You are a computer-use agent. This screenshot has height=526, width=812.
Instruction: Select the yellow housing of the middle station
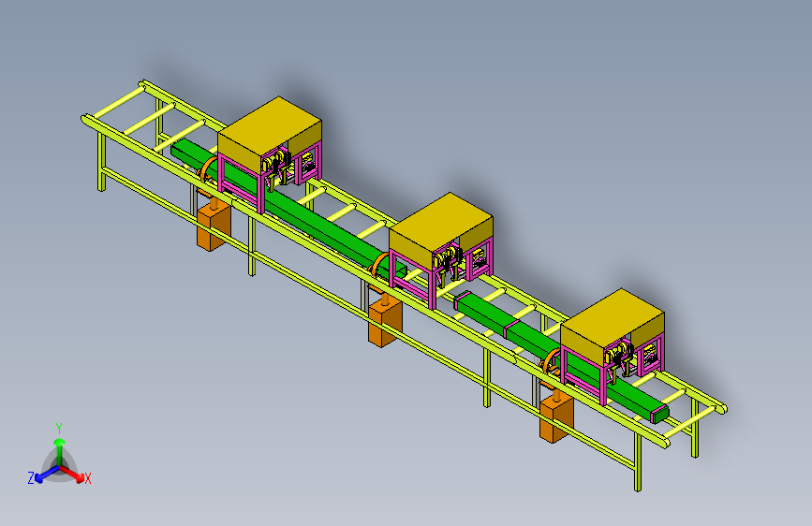click(x=440, y=233)
